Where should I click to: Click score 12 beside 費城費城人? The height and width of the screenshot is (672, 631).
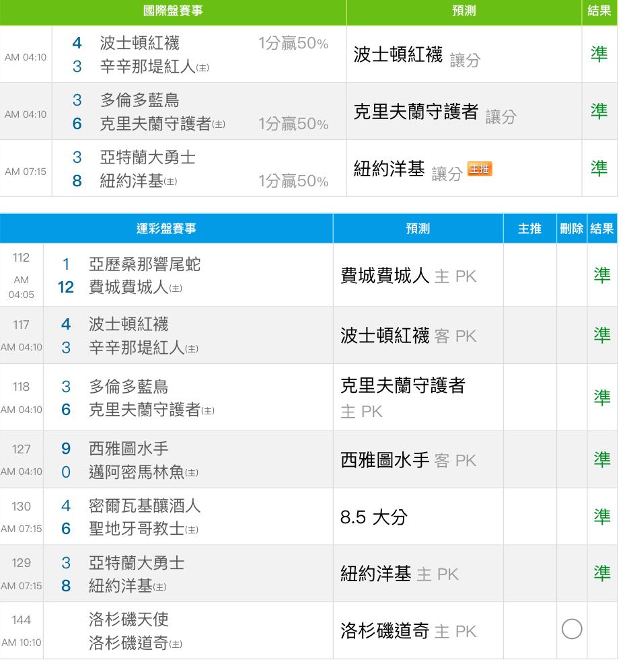coord(65,287)
